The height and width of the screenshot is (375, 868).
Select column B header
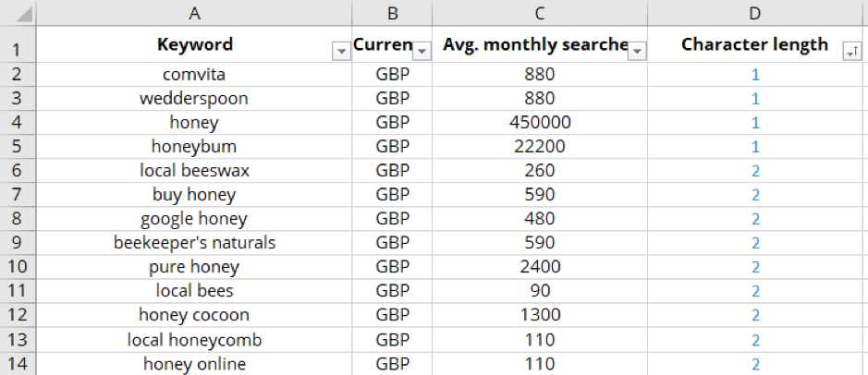coord(392,13)
